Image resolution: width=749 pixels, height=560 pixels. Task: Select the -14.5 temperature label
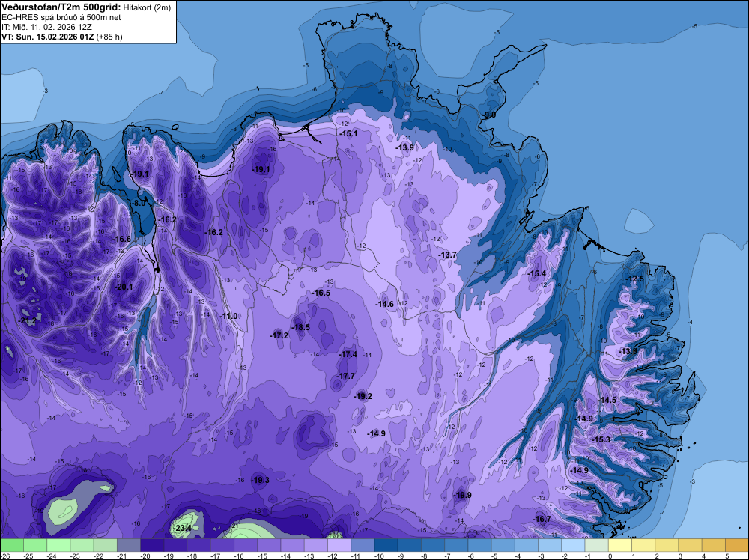click(x=607, y=400)
